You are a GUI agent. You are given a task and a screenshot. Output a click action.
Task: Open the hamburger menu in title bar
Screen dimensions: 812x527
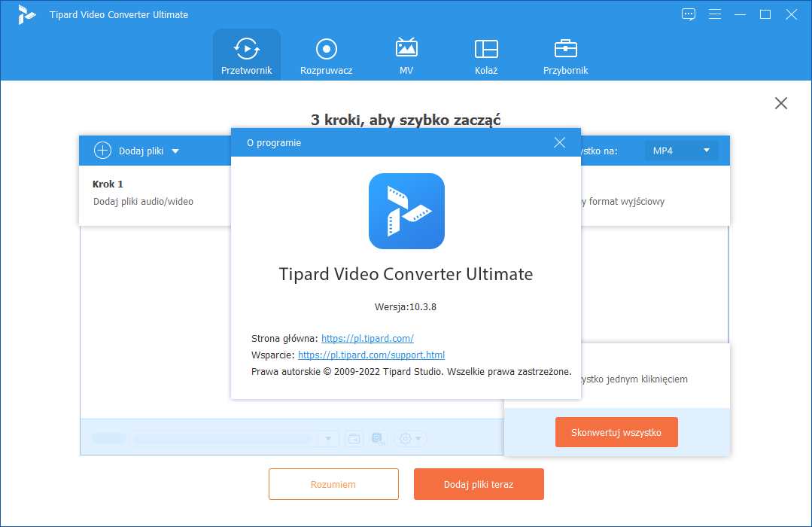click(x=715, y=14)
